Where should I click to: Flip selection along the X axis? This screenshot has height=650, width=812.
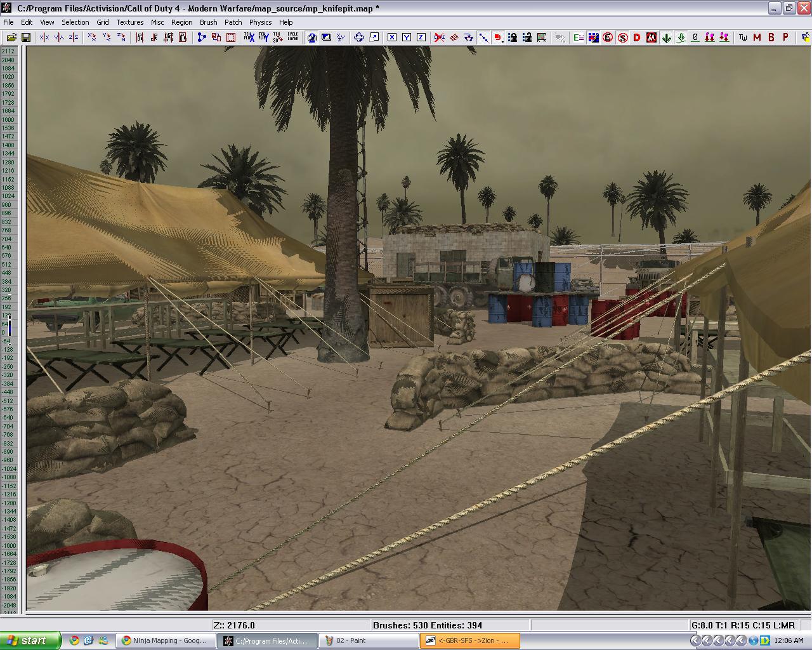pyautogui.click(x=44, y=37)
